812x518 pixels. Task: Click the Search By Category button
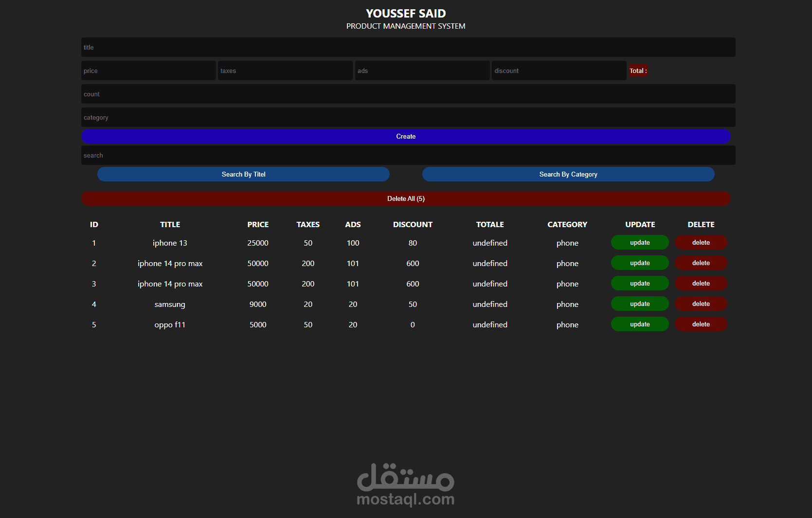tap(568, 174)
